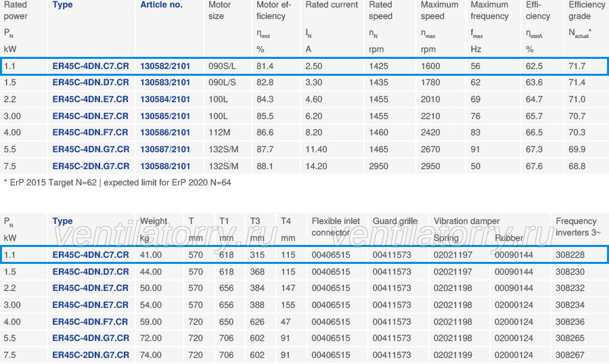609x364 pixels.
Task: Click ER45C-4DN.G7.CR in the row with article 130587/2101
Action: (91, 149)
